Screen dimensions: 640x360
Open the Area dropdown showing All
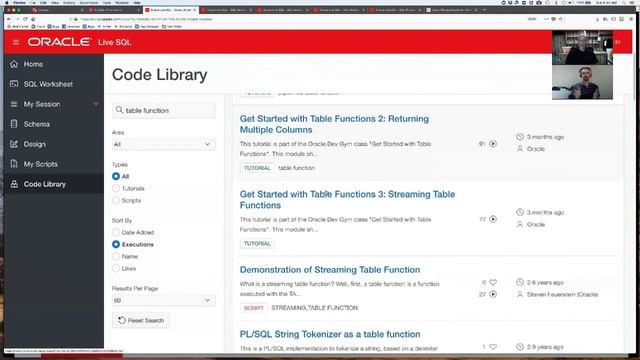coord(164,144)
